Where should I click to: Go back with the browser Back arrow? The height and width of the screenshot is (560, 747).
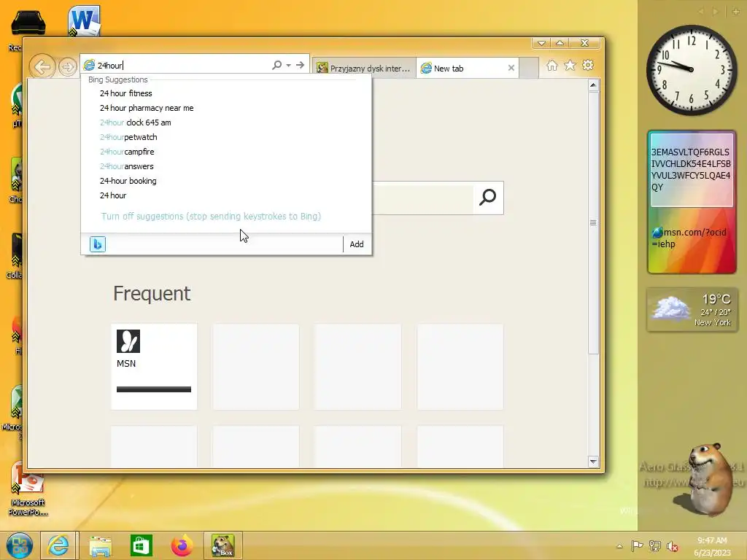42,66
